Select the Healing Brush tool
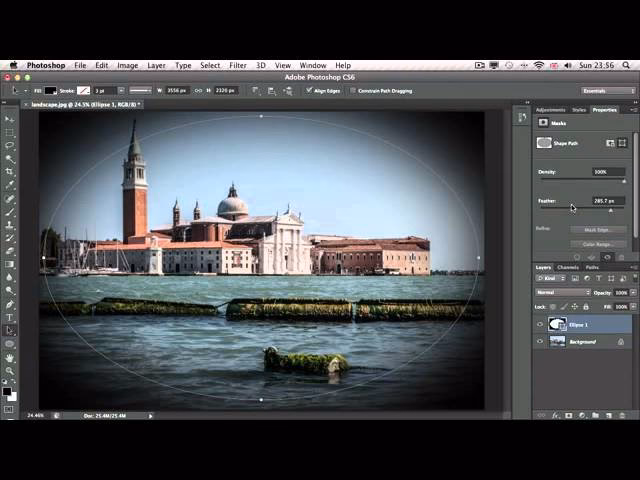Screen dimensions: 640x480 coord(9,199)
